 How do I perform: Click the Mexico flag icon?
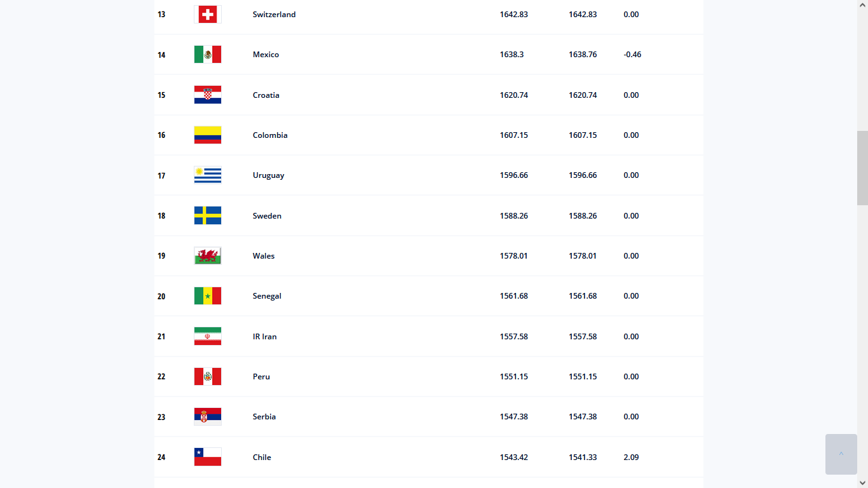(x=208, y=55)
